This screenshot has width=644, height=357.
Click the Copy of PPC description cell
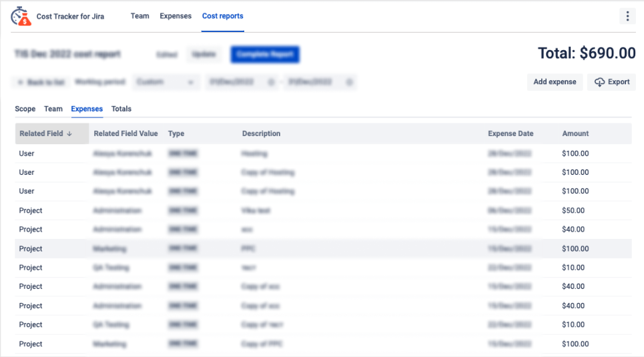coord(262,344)
